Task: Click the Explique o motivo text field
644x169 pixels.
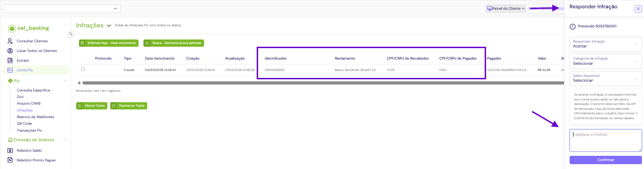Action: click(605, 140)
